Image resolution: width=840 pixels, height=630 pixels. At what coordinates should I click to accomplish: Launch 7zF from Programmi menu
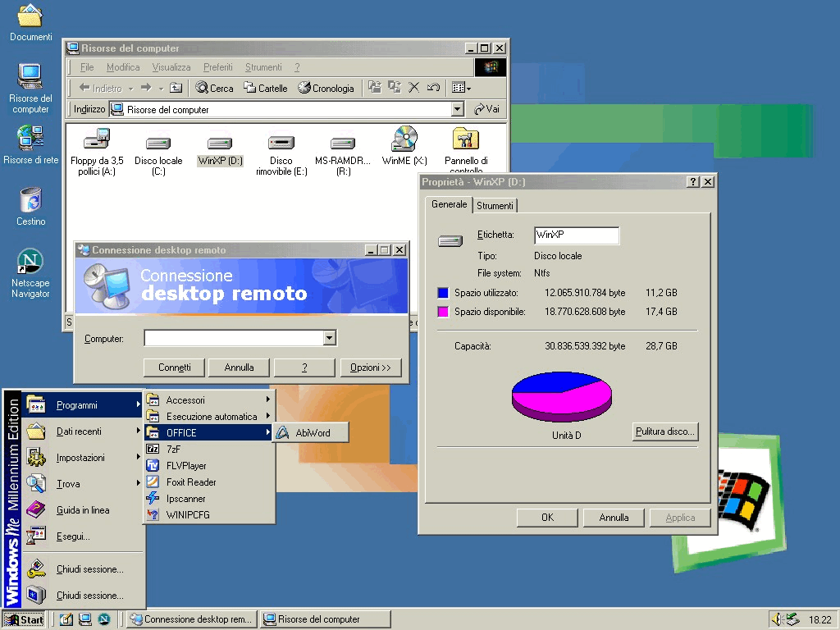click(x=209, y=449)
